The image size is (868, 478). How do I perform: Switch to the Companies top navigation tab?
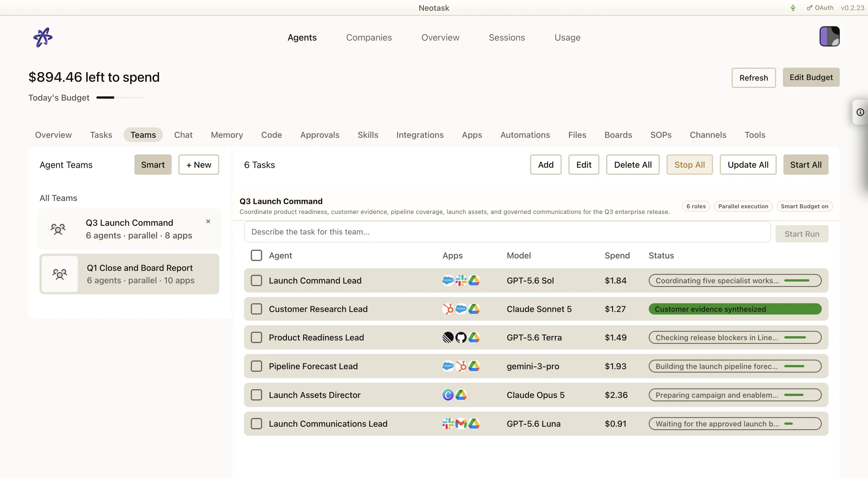pos(369,37)
